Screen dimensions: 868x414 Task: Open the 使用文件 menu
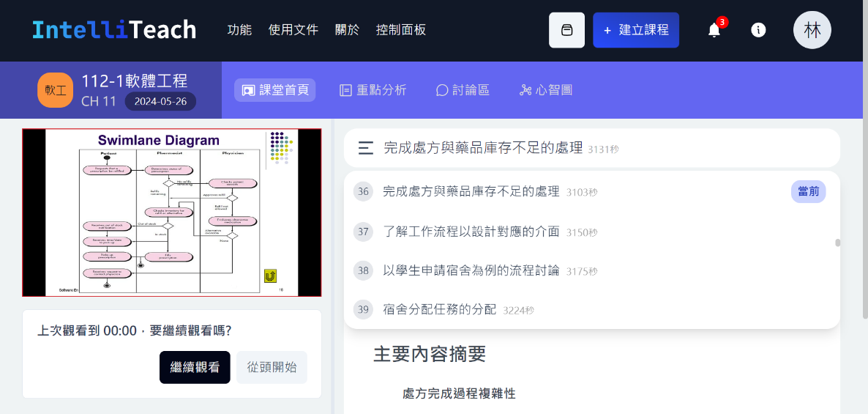293,30
